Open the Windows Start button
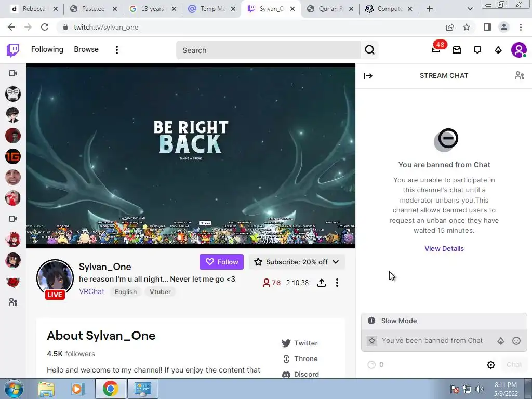This screenshot has width=532, height=399. tap(13, 389)
